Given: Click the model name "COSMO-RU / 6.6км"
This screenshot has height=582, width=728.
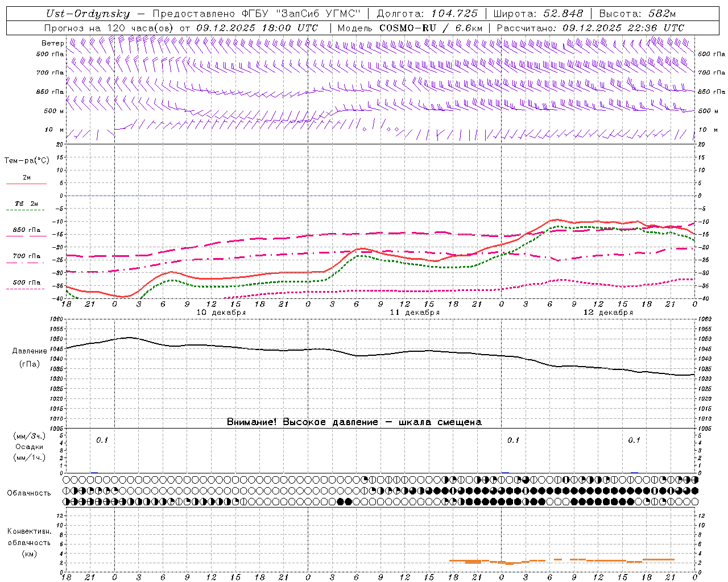Looking at the screenshot, I should click(x=431, y=28).
